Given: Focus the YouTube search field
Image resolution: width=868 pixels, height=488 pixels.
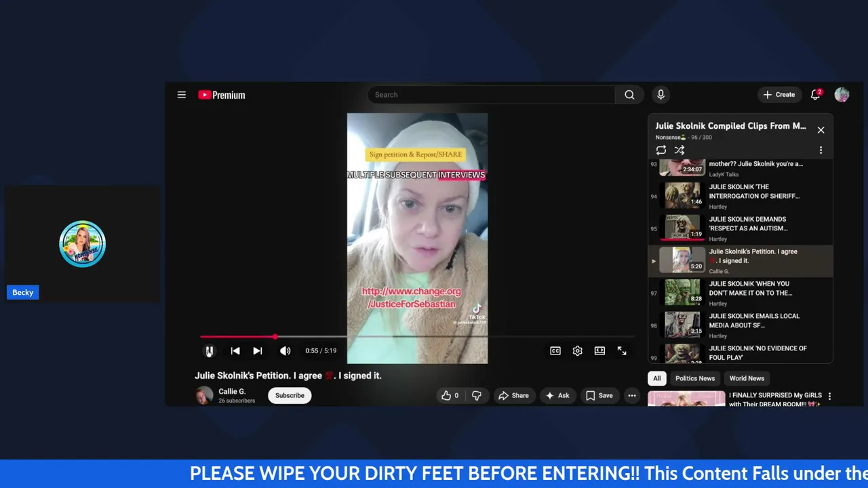Looking at the screenshot, I should pos(492,95).
